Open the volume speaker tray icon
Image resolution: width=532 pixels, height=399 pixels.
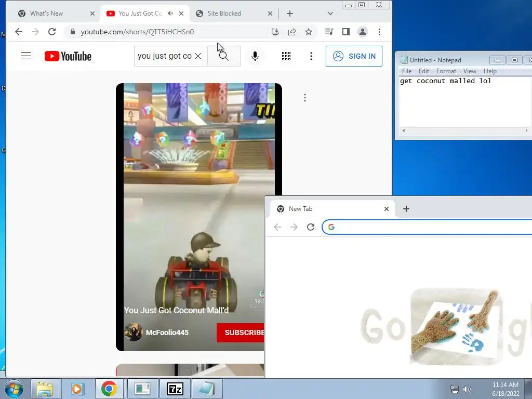pyautogui.click(x=467, y=389)
